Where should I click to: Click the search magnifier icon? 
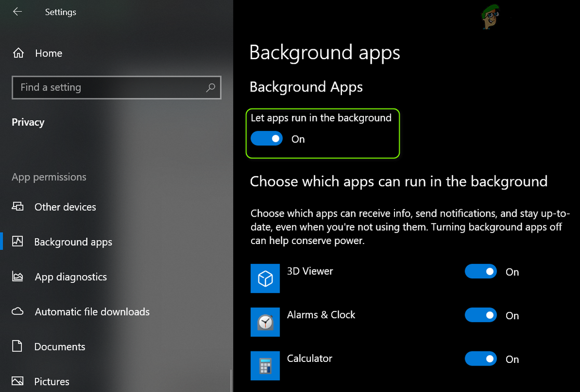210,88
